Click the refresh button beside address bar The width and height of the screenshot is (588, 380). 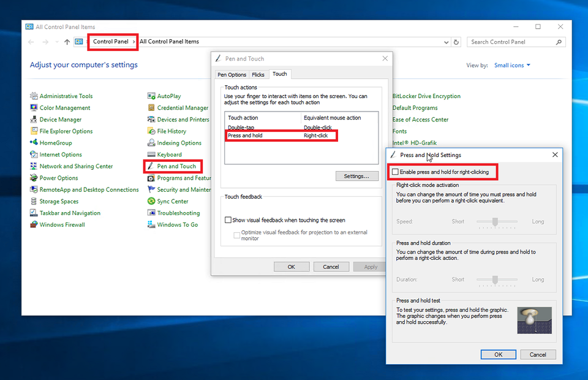pyautogui.click(x=456, y=42)
